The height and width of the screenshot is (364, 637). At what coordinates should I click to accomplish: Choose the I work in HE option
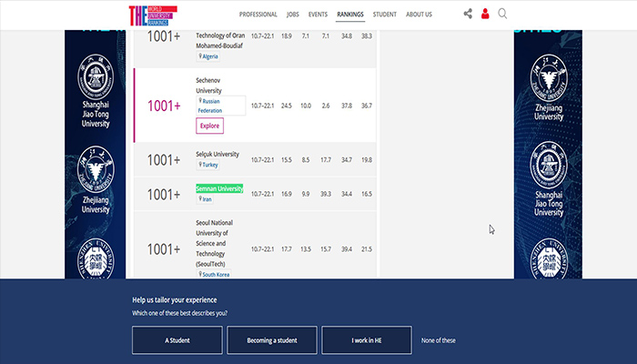[367, 340]
